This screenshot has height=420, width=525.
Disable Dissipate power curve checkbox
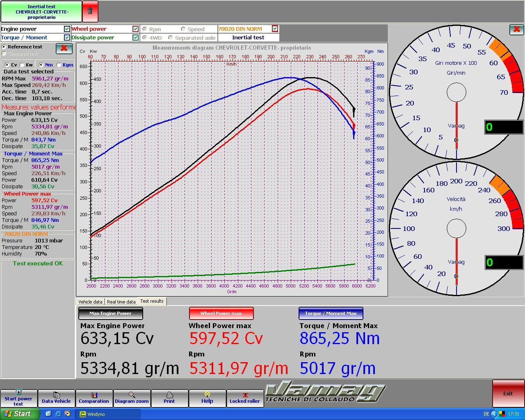point(135,38)
